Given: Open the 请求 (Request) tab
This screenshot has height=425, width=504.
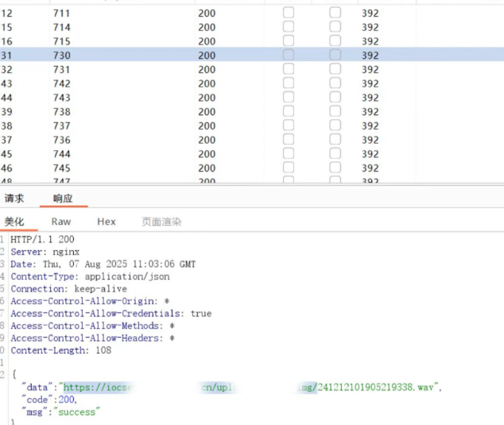Looking at the screenshot, I should pyautogui.click(x=14, y=199).
